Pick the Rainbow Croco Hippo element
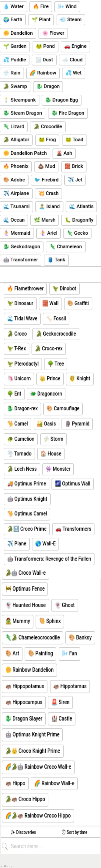This screenshot has width=101, height=868. click(38, 816)
